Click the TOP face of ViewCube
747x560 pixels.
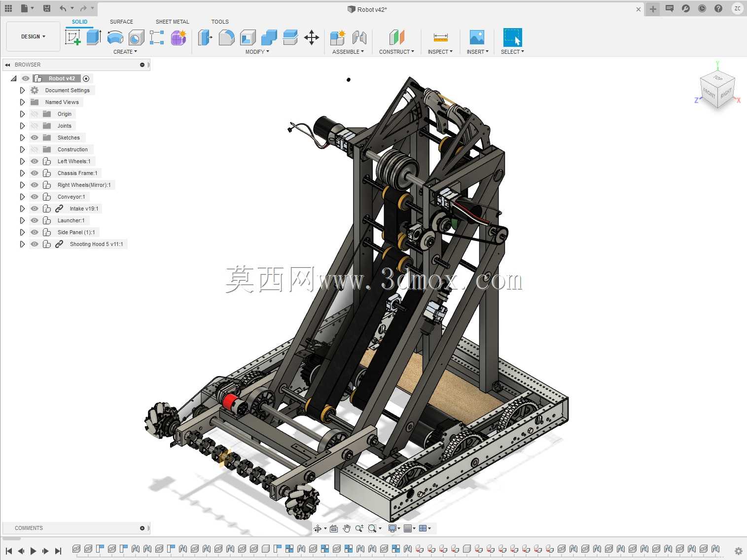tap(718, 78)
